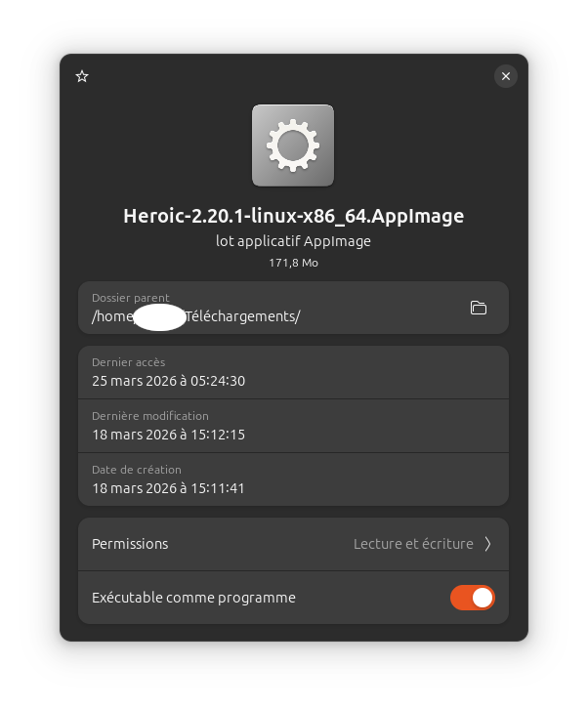This screenshot has width=588, height=707.
Task: Click the 25 mars 2026 à 05:24:30 timestamp
Action: click(169, 381)
